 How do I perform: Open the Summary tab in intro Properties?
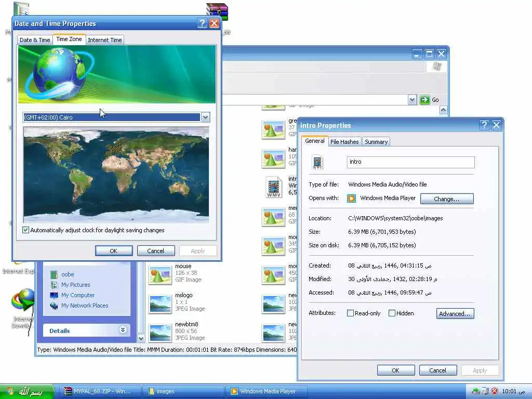pos(376,142)
